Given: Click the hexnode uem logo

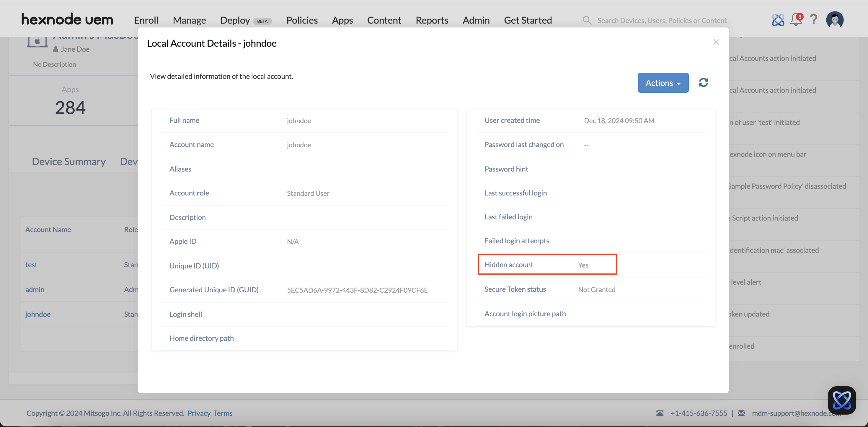Looking at the screenshot, I should (x=67, y=19).
